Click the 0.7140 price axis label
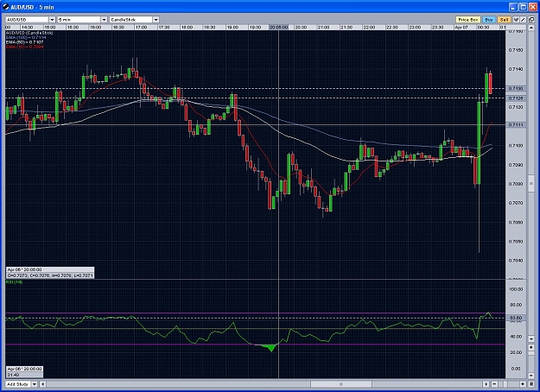The width and height of the screenshot is (540, 392). [516, 69]
